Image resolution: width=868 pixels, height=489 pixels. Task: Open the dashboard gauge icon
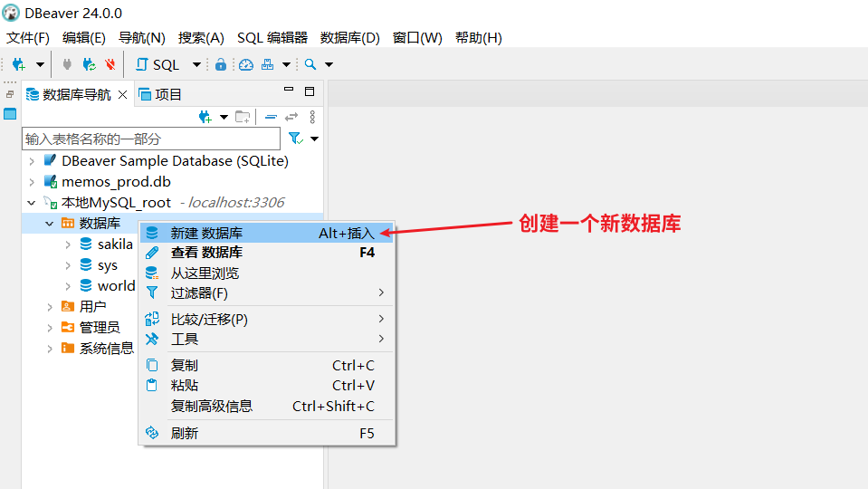click(246, 65)
